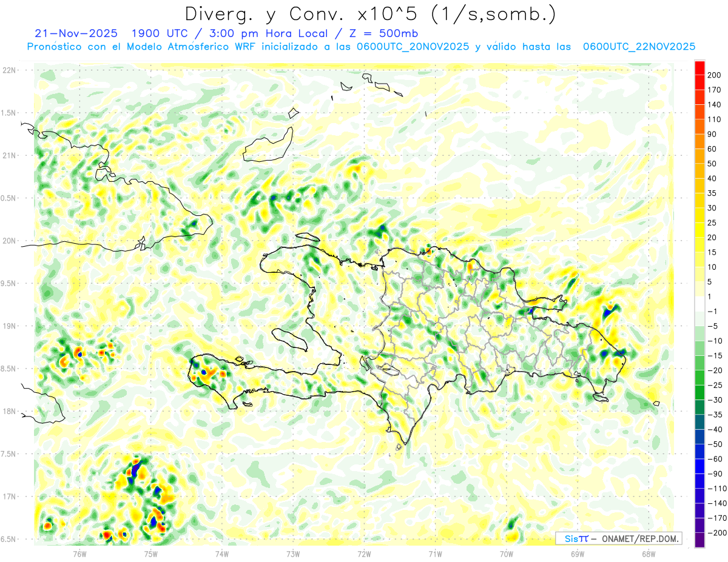Pick the green swatch between -20 and -25
The height and width of the screenshot is (562, 728).
(x=700, y=378)
